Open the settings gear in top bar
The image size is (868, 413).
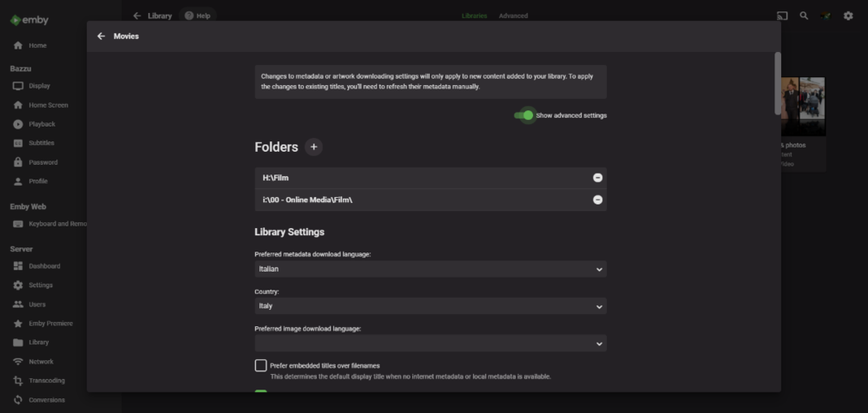coord(848,16)
